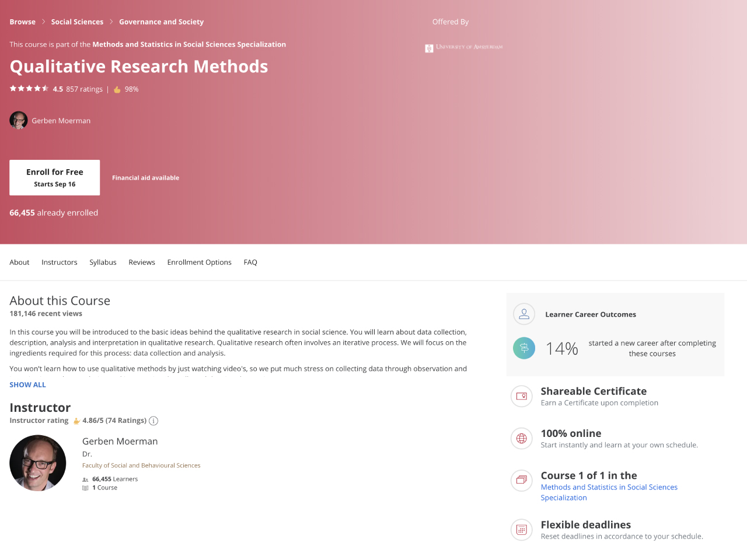
Task: Open the University of Amsterdam logo
Action: (464, 47)
